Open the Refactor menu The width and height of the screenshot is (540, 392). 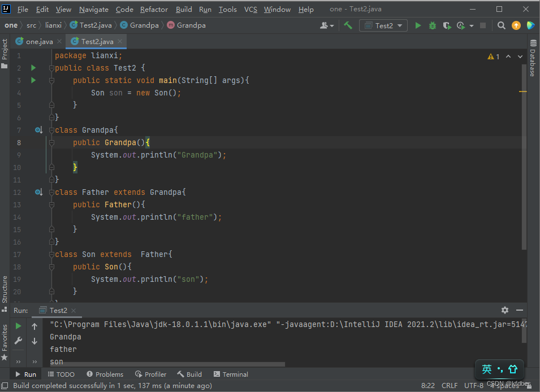pyautogui.click(x=154, y=9)
